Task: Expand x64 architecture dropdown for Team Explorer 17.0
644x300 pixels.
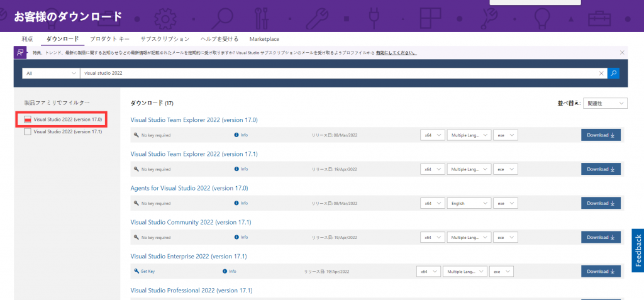Action: pos(432,135)
